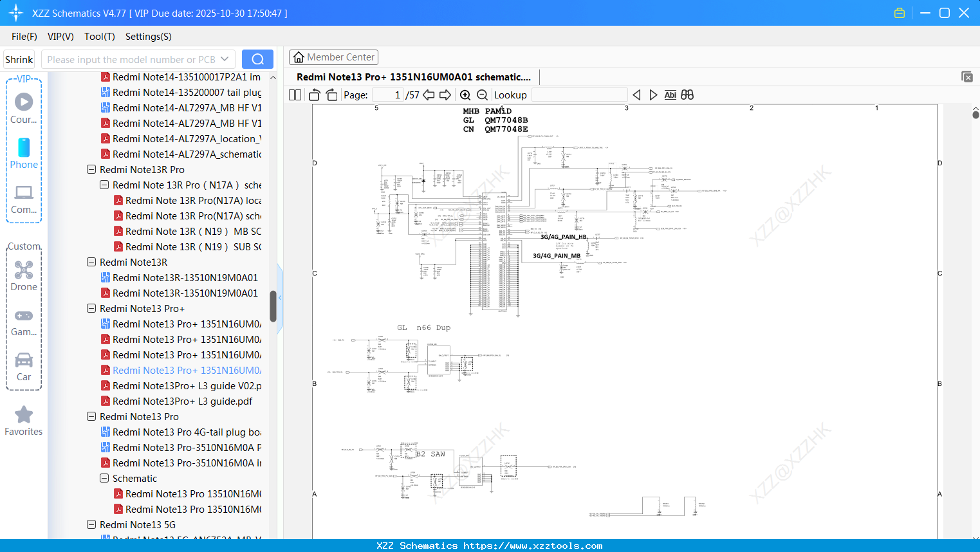Viewport: 980px width, 552px height.
Task: Collapse the Redmi Note13 Pro+ node
Action: (91, 308)
